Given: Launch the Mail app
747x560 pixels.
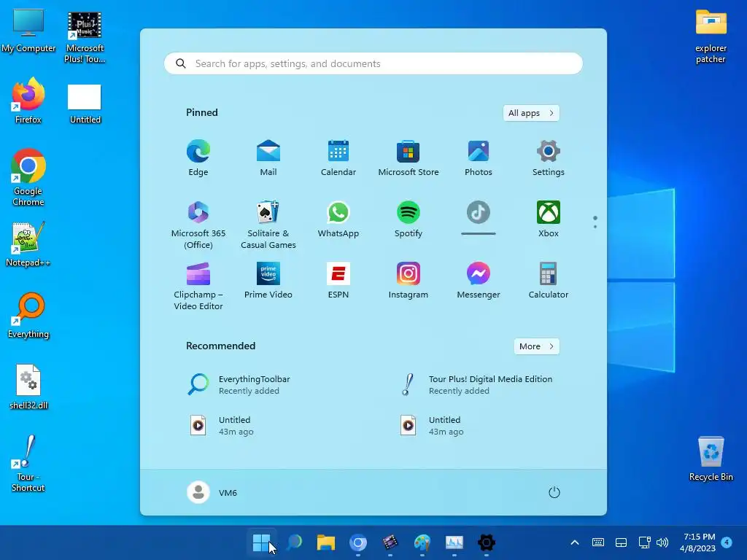Looking at the screenshot, I should pos(268,158).
